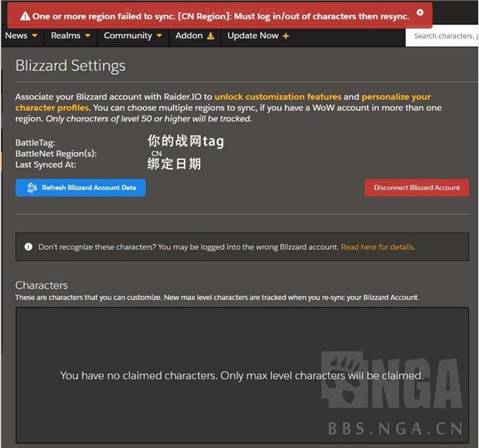Click the plus icon beside Update Now
The image size is (479, 448).
point(286,36)
